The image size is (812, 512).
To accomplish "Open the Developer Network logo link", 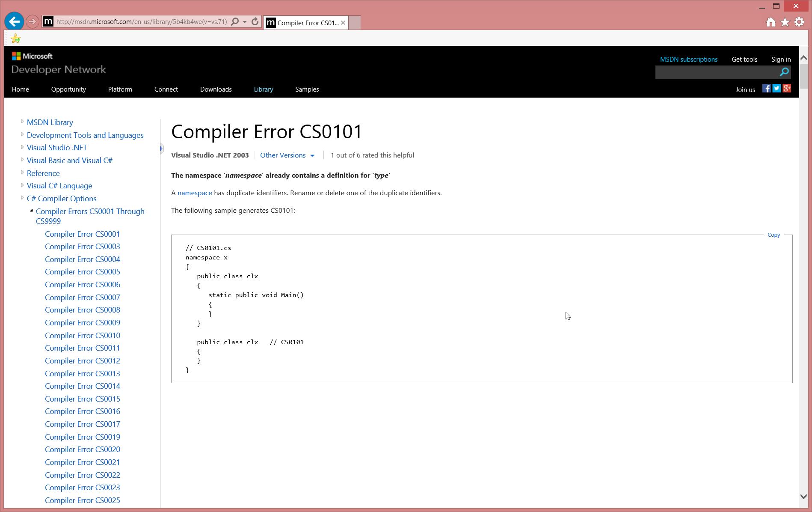I will click(59, 69).
